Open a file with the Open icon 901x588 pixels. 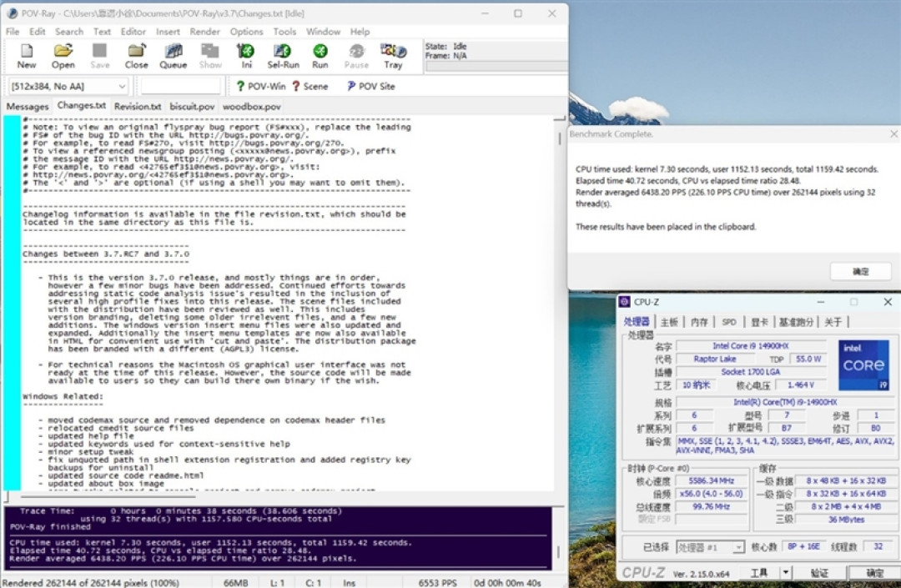coord(63,56)
